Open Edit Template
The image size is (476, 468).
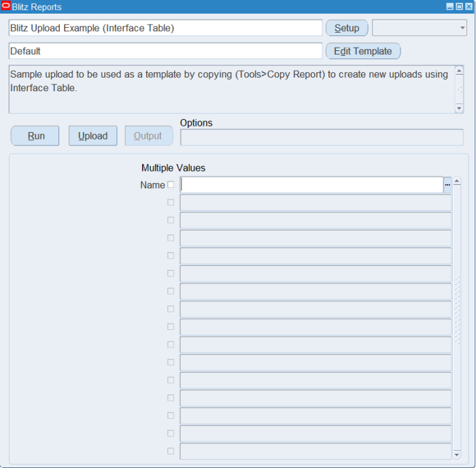[363, 51]
